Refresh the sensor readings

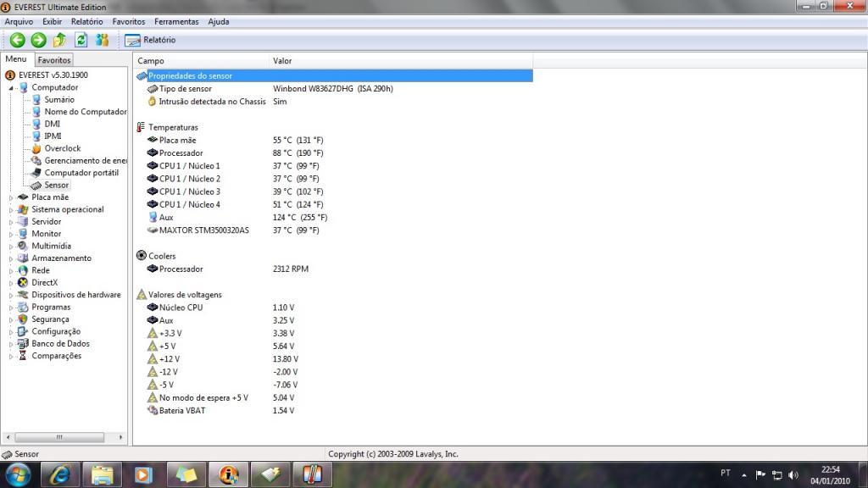(81, 40)
